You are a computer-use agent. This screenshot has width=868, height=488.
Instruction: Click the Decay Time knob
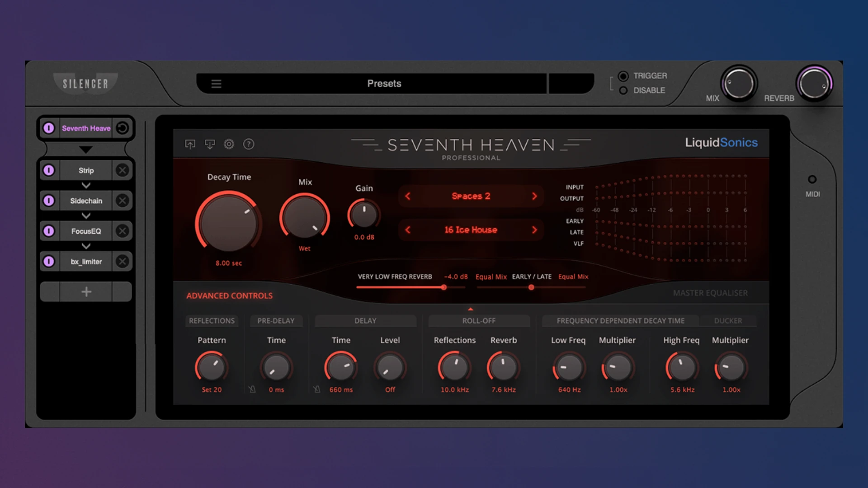(229, 223)
